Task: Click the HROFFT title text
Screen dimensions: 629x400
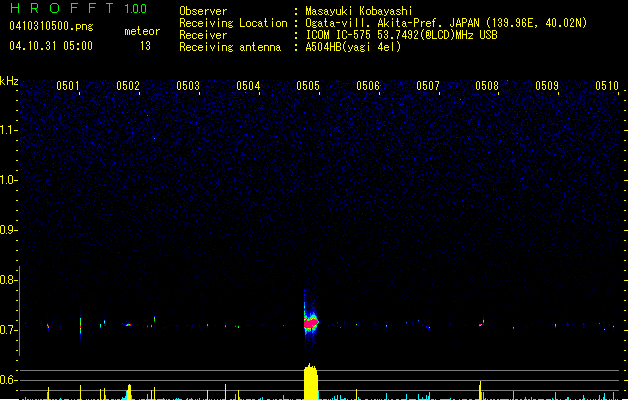Action: (x=60, y=9)
